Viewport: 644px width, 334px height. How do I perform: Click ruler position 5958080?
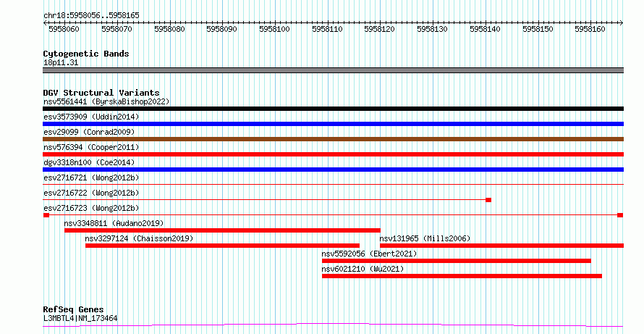click(x=169, y=29)
